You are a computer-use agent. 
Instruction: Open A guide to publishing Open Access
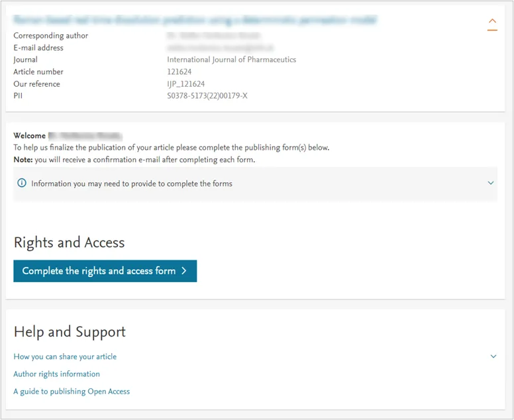(72, 392)
